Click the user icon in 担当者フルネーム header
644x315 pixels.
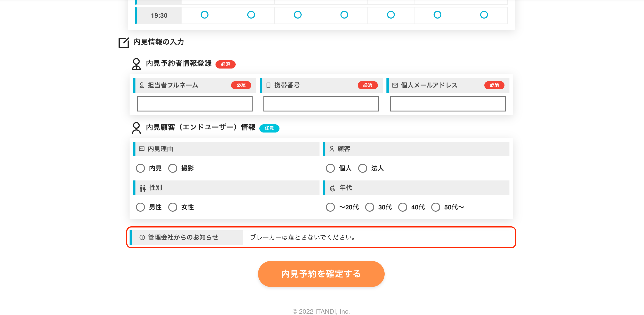point(142,85)
